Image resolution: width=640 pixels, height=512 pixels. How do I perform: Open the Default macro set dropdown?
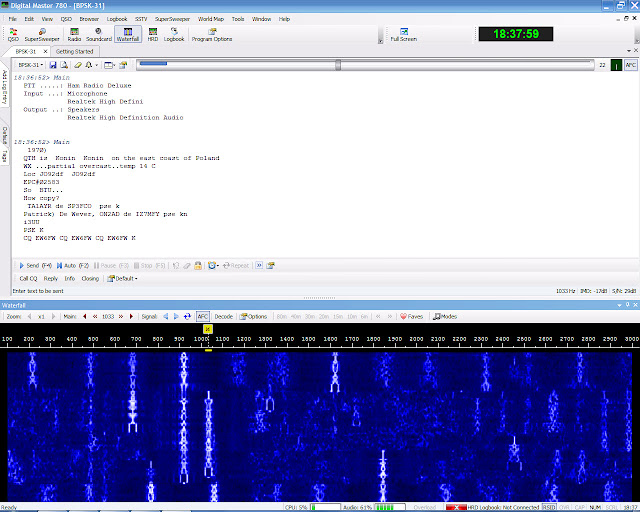coord(122,278)
